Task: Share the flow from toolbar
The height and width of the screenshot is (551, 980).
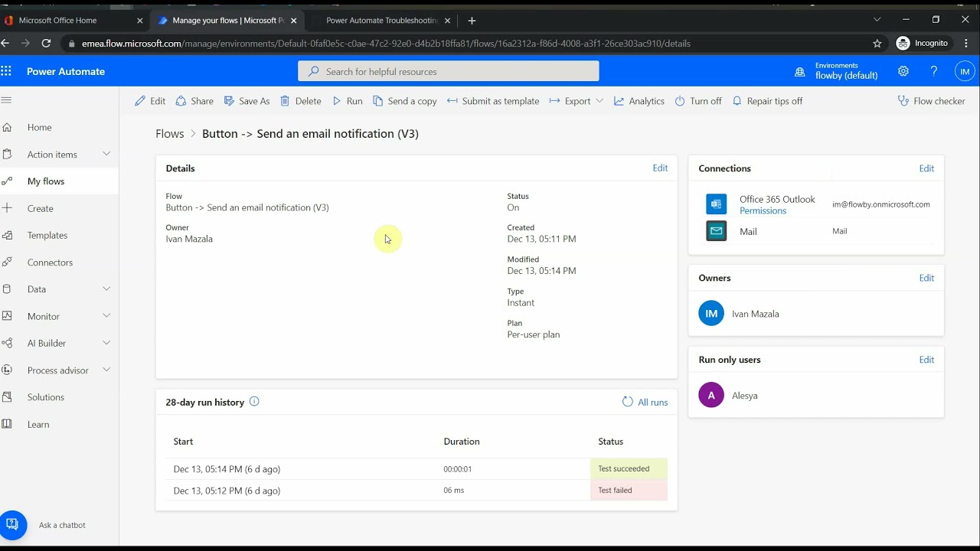Action: pyautogui.click(x=194, y=101)
